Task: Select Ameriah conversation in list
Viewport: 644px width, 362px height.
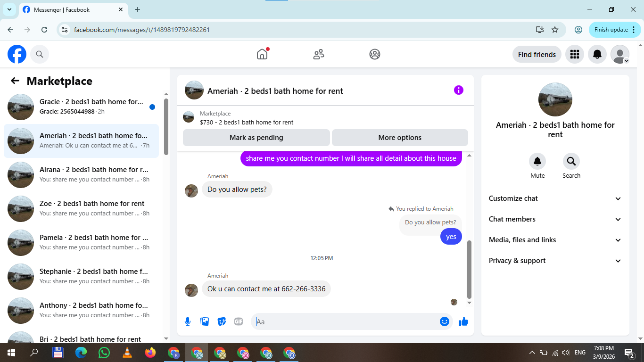Action: [81, 141]
